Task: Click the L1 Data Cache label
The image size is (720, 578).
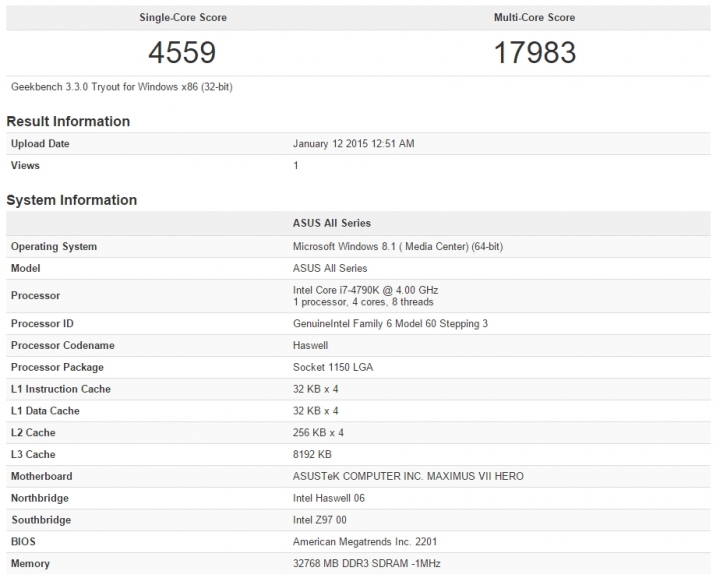Action: (45, 411)
